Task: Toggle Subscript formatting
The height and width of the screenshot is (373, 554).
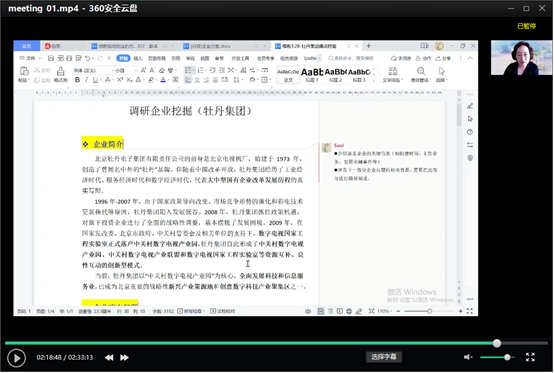Action: point(129,80)
